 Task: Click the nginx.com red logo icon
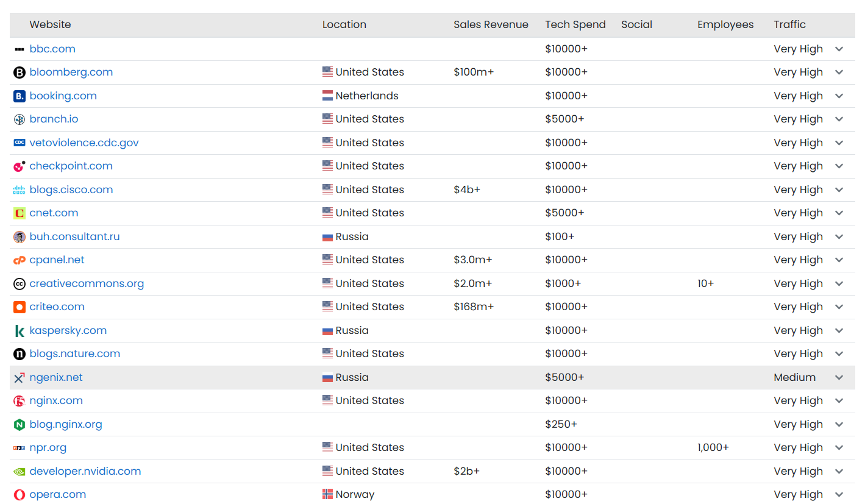[x=20, y=401]
